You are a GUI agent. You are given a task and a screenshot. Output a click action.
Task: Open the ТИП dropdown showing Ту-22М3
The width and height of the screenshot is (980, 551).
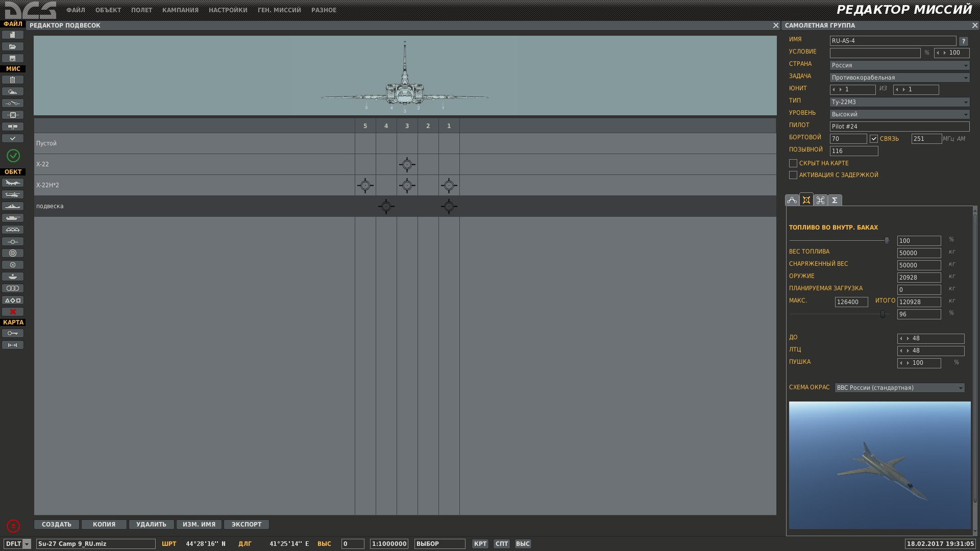[x=899, y=102]
